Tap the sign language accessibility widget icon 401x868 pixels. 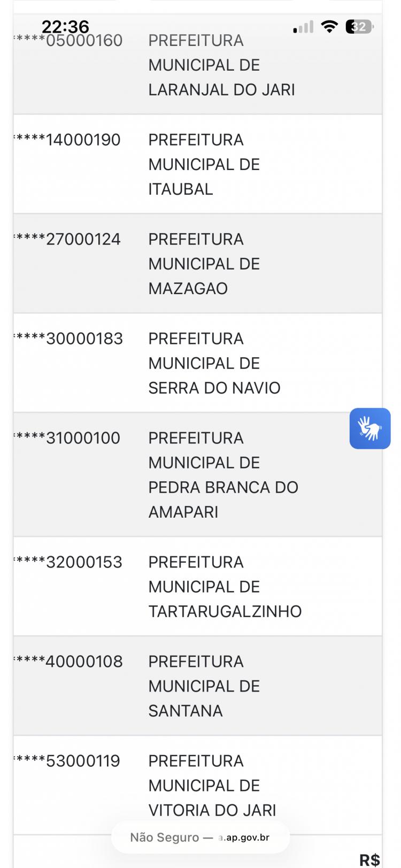tap(370, 428)
